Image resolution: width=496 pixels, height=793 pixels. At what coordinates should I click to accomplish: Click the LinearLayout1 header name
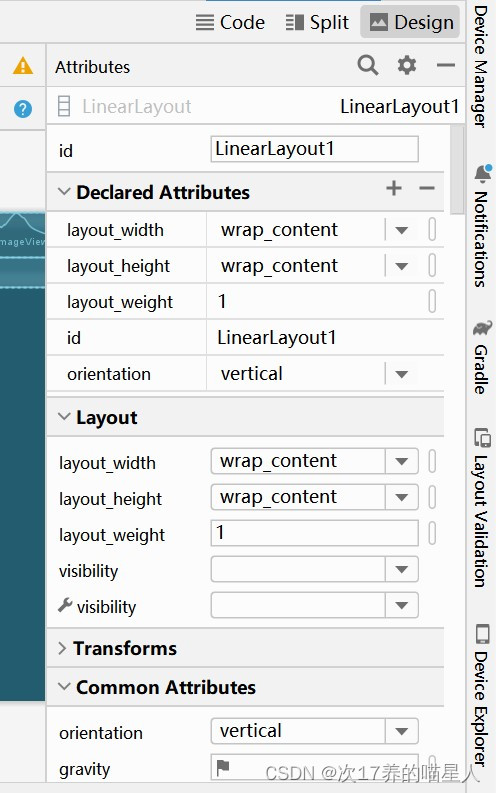[x=399, y=107]
